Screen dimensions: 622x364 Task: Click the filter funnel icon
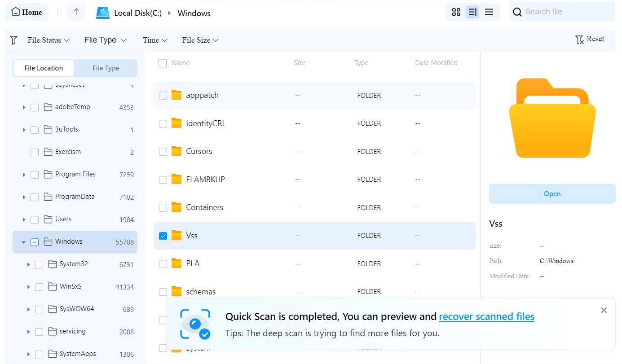coord(13,40)
